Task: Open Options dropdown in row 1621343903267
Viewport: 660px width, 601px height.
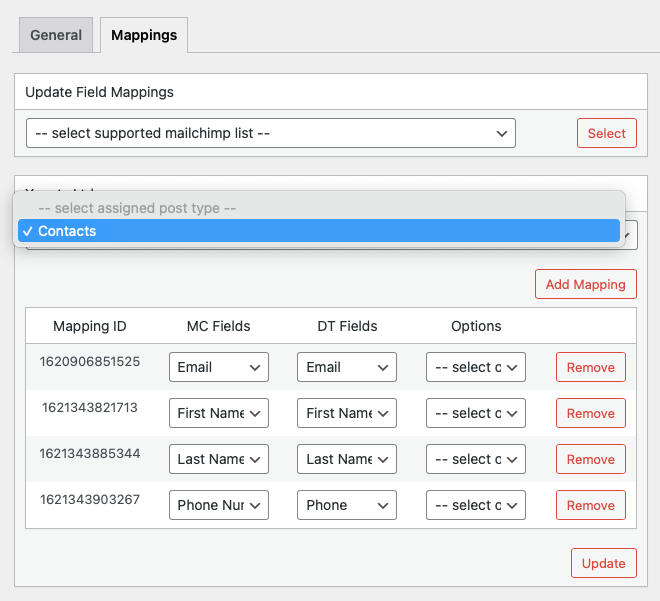Action: click(476, 505)
